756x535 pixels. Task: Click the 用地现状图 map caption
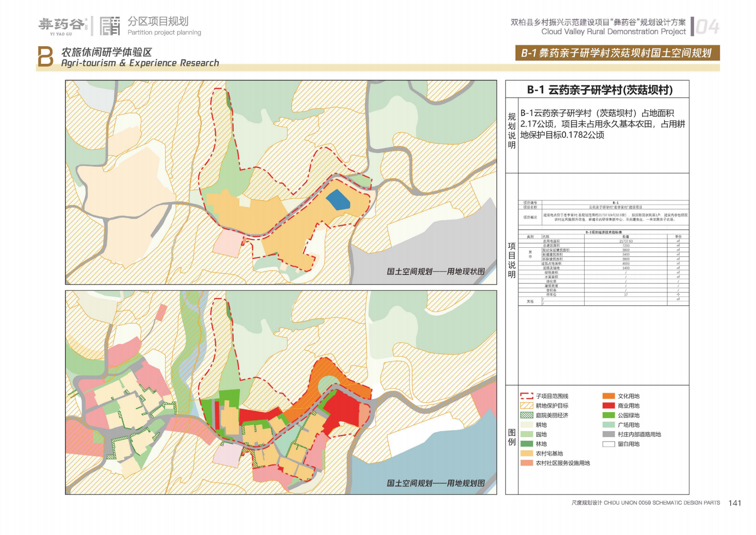[436, 272]
